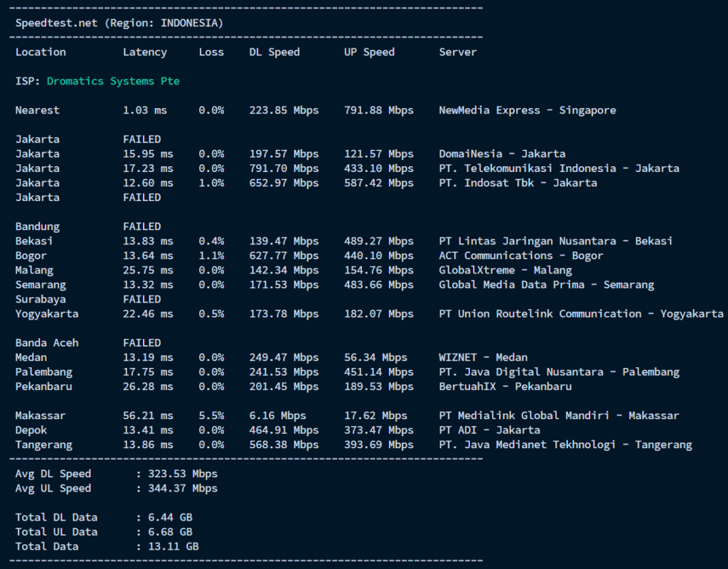This screenshot has height=569, width=728.
Task: Click the 'Medan' location label
Action: tap(31, 357)
